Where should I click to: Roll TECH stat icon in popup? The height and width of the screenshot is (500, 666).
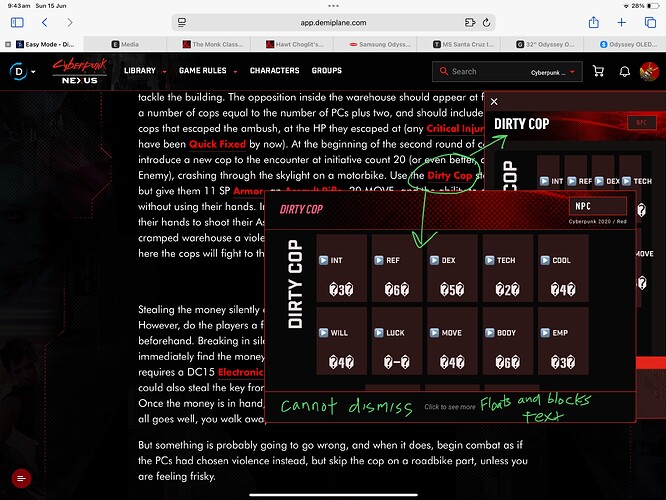pyautogui.click(x=489, y=260)
